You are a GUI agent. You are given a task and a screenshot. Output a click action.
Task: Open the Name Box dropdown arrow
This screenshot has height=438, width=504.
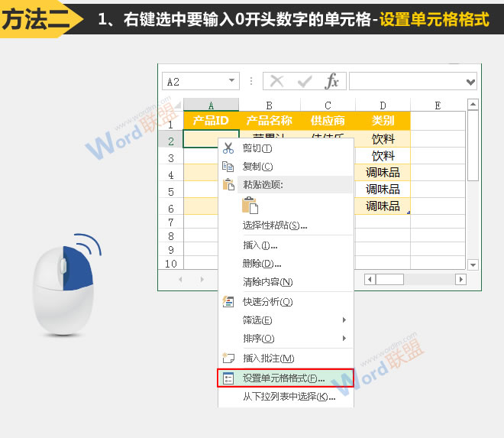[231, 80]
